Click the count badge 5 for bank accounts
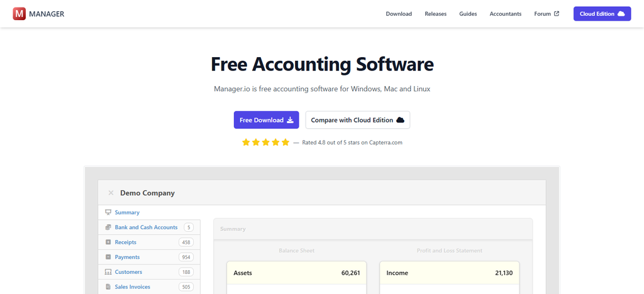Screen dimensions: 644x294 (x=189, y=227)
